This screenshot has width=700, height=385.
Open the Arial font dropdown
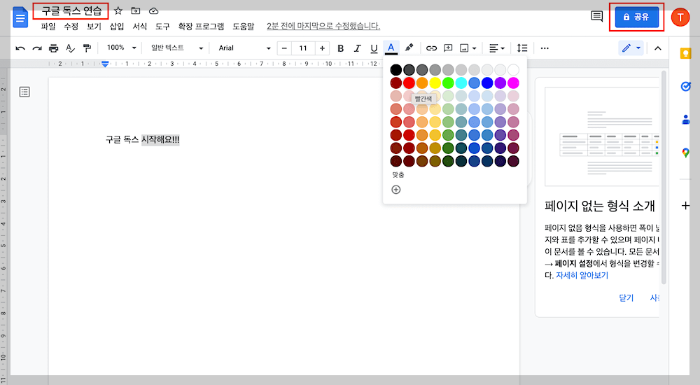pyautogui.click(x=244, y=48)
